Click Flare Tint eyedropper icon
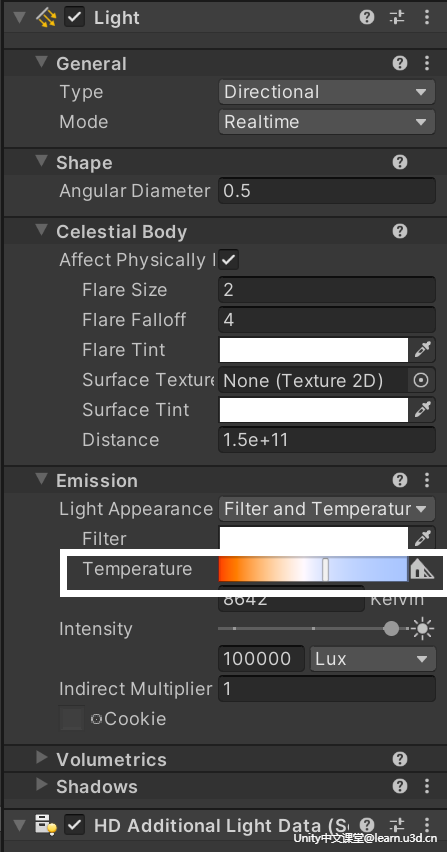 [x=422, y=350]
